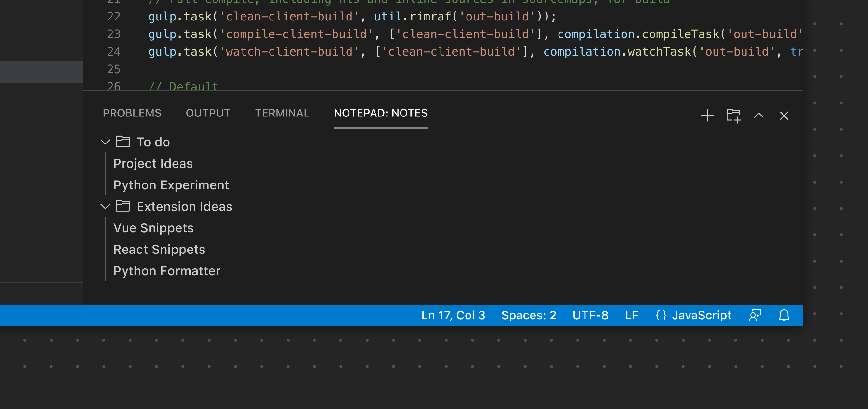Maximize panel with the up chevron icon
This screenshot has height=409, width=868.
click(x=758, y=115)
